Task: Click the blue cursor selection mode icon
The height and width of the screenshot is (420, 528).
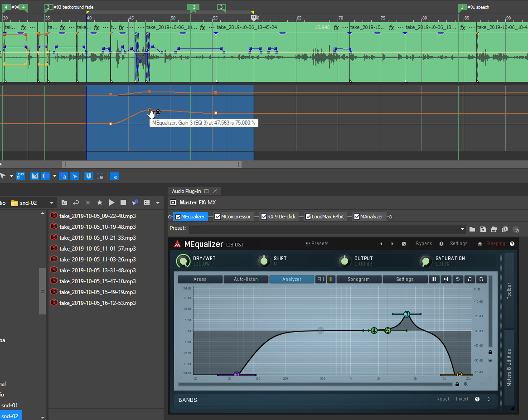Action: point(74,176)
